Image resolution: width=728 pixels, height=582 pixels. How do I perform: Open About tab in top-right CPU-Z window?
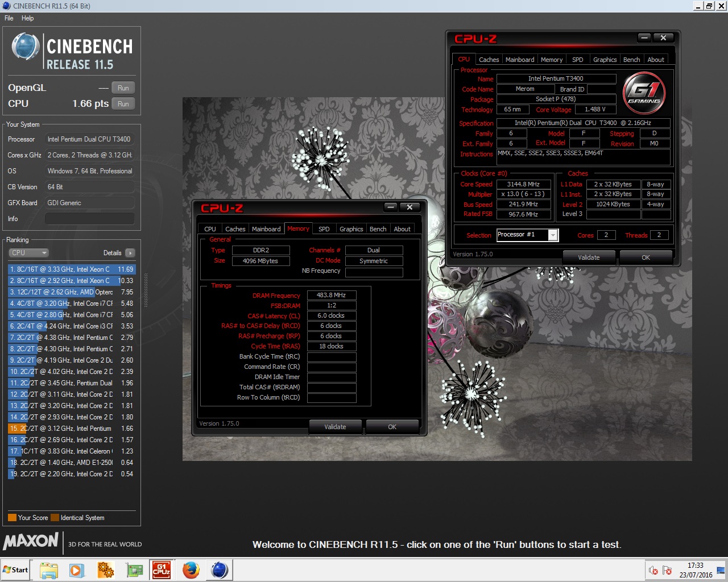(x=656, y=60)
